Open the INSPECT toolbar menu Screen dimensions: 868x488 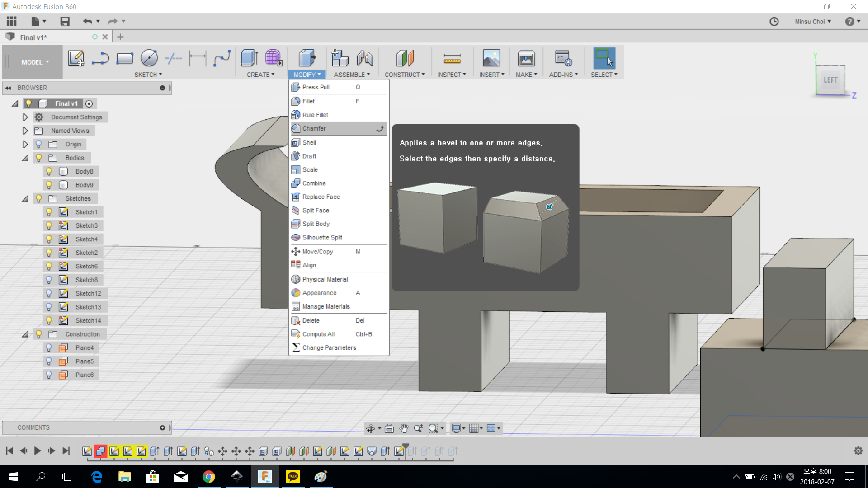pos(452,75)
